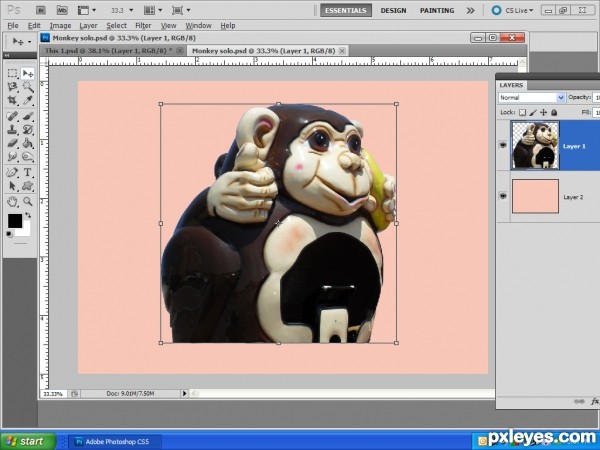Select the Zoom tool

28,201
